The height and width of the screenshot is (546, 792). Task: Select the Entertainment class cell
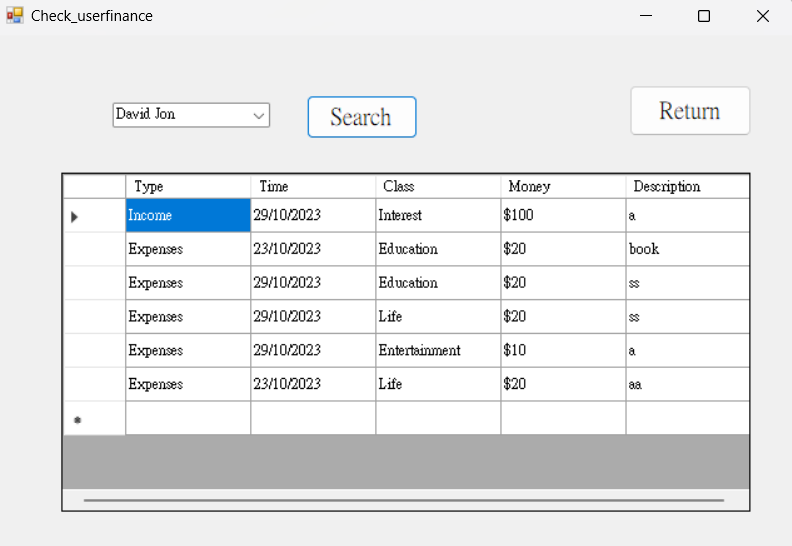coord(438,351)
